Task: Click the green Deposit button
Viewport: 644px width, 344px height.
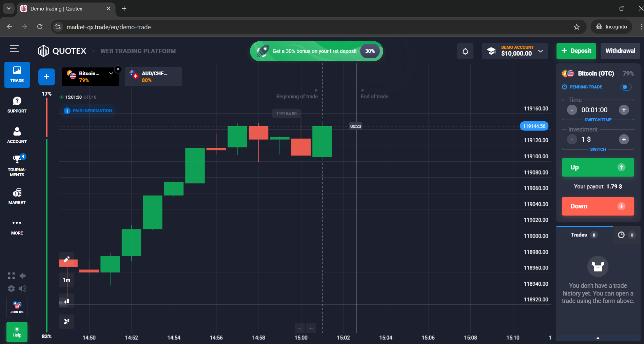Action: [576, 51]
